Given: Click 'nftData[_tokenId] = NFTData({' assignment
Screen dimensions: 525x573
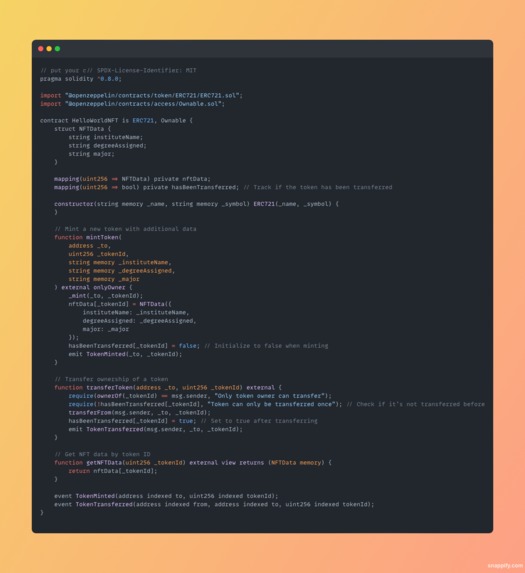Looking at the screenshot, I should (x=120, y=304).
